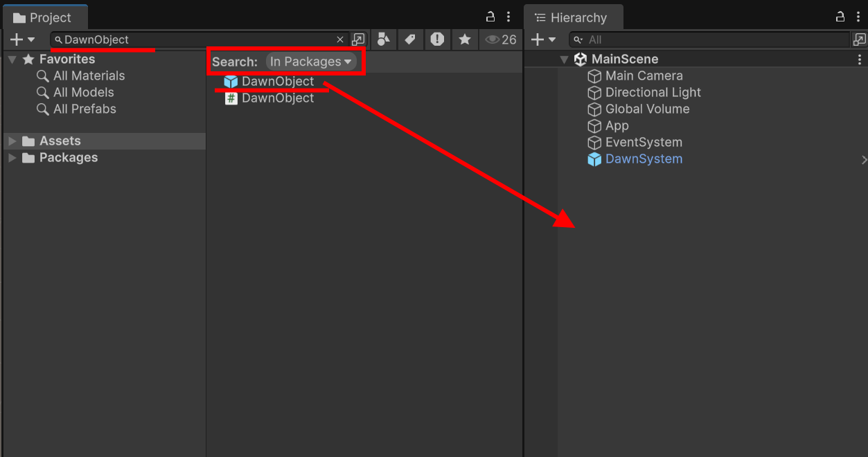Collapse the MainScene hierarchy tree
868x457 pixels.
click(565, 60)
